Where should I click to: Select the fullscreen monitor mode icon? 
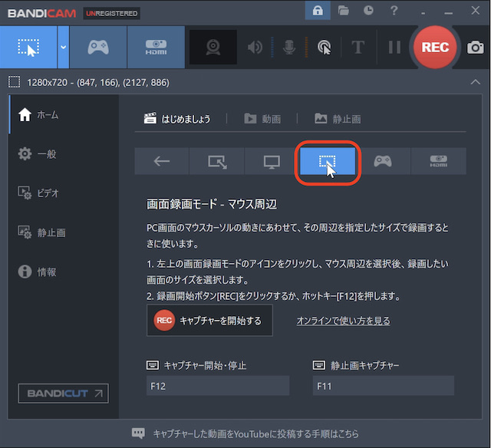272,161
